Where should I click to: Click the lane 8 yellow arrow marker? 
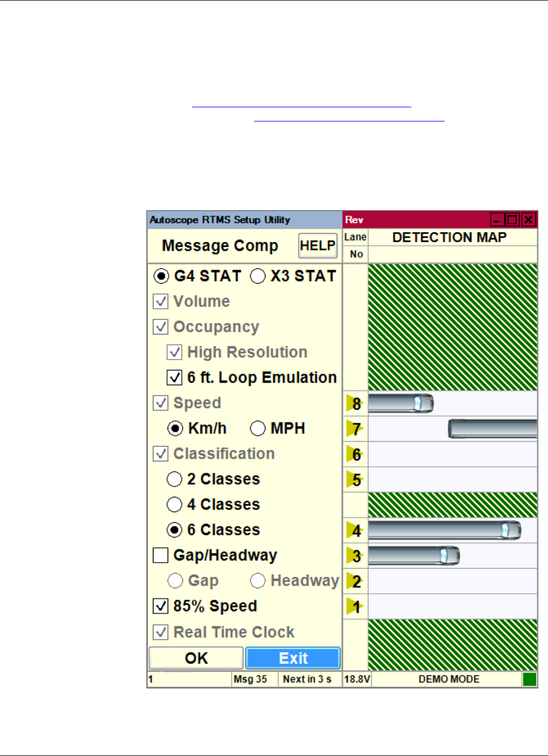click(355, 404)
